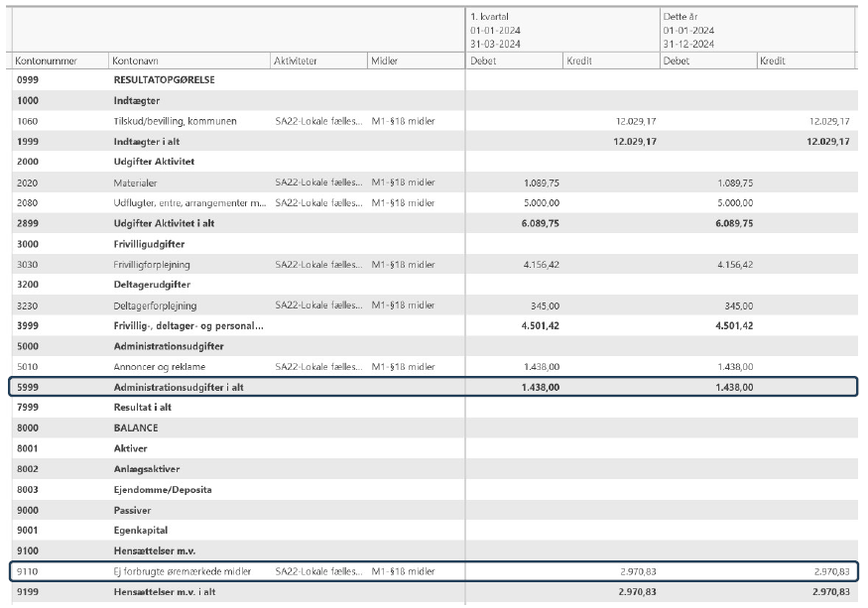
Task: Click the Debet header under Dette år
Action: [708, 61]
